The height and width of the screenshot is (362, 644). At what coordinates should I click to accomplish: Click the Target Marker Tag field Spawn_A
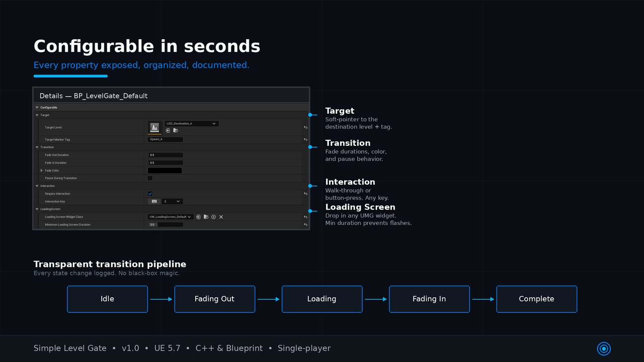tap(166, 139)
